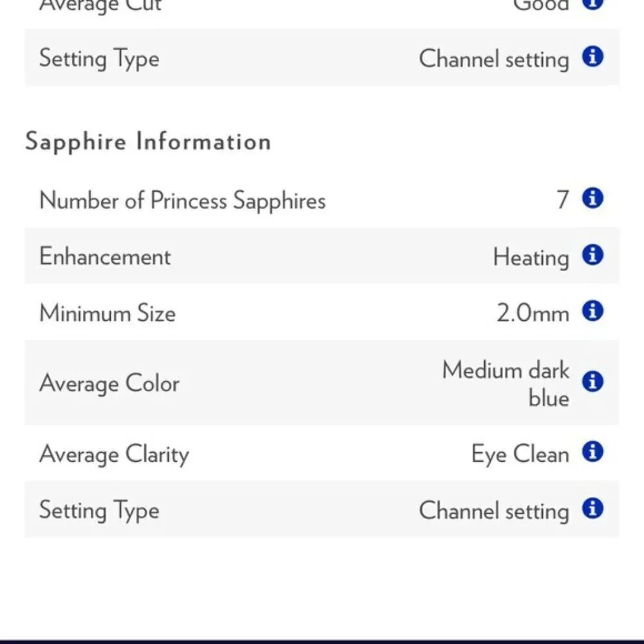The height and width of the screenshot is (644, 644).
Task: Tap upper Setting Type label
Action: [99, 59]
